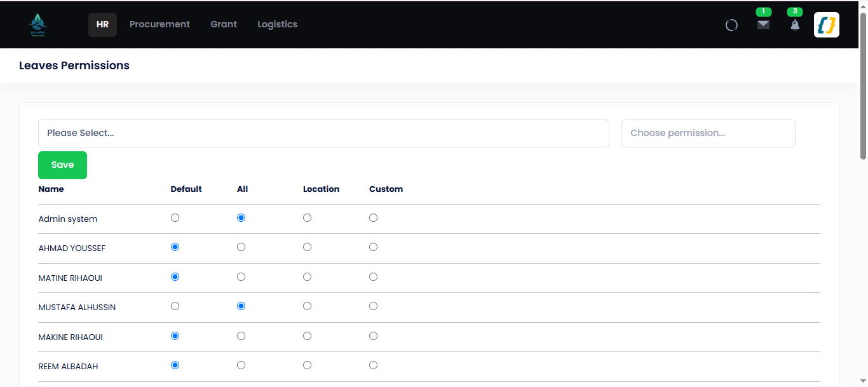Image resolution: width=868 pixels, height=387 pixels.
Task: Click the MAKINE RIHAOUI name
Action: pyautogui.click(x=71, y=337)
